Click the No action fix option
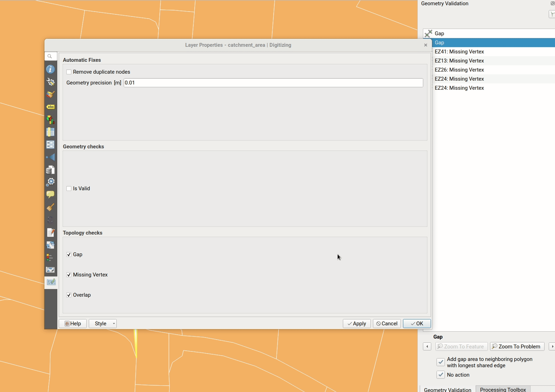This screenshot has width=555, height=392. pyautogui.click(x=441, y=375)
